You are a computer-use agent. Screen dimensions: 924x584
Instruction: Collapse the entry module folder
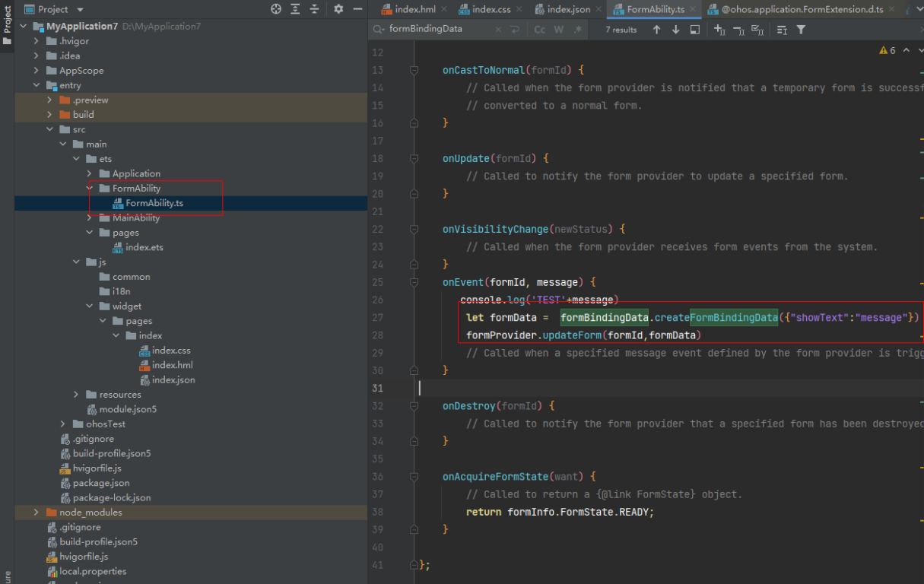[x=36, y=85]
